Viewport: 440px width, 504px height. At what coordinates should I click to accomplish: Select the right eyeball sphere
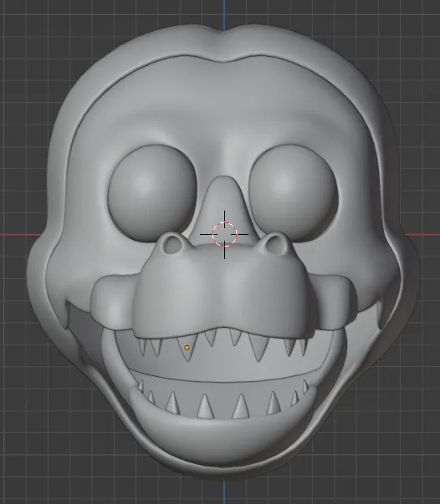click(x=294, y=191)
